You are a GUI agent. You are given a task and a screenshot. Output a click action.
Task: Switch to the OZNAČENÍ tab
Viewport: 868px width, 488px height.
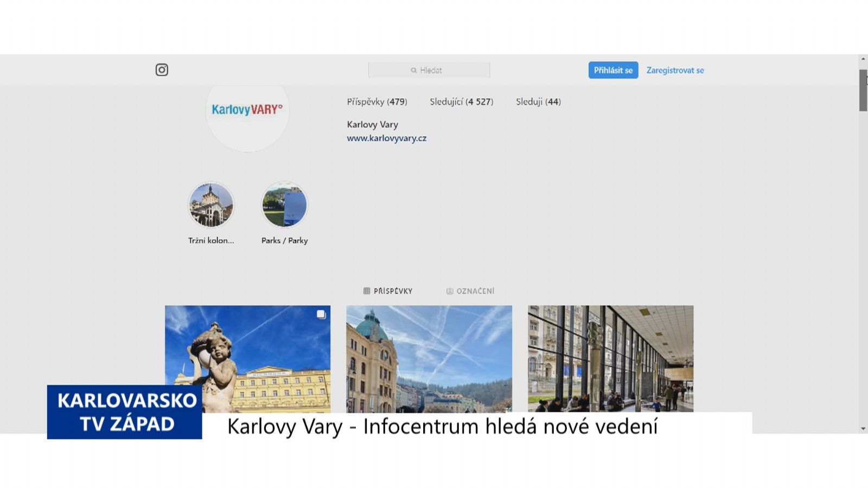tap(470, 291)
